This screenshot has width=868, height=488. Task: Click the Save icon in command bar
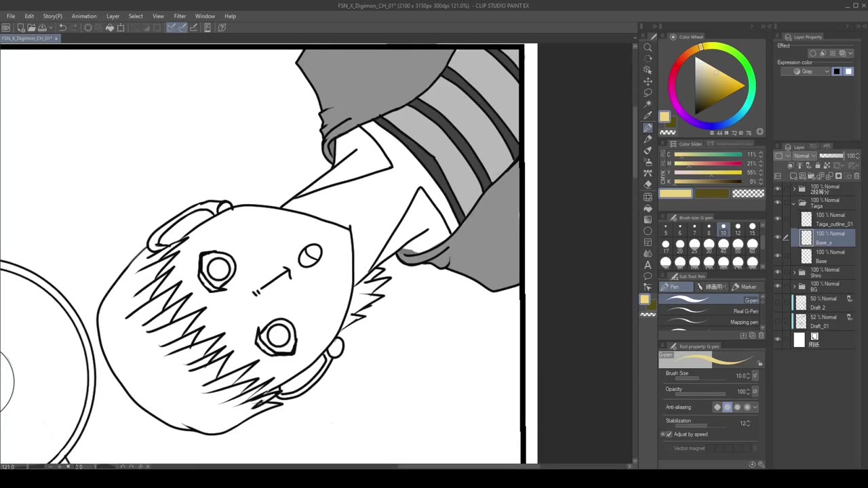[x=41, y=28]
